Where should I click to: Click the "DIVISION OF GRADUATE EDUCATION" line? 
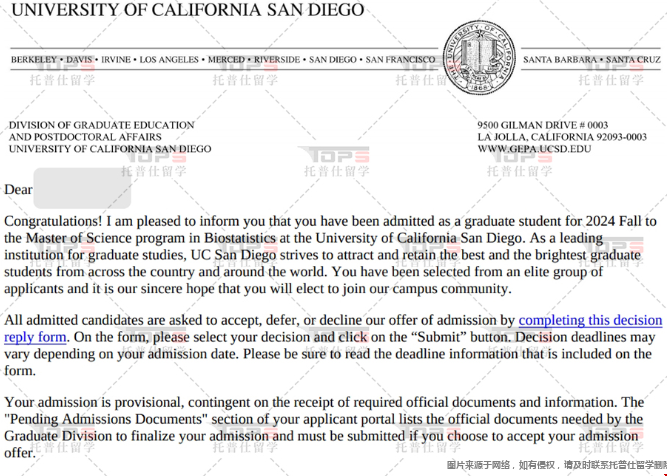[102, 125]
